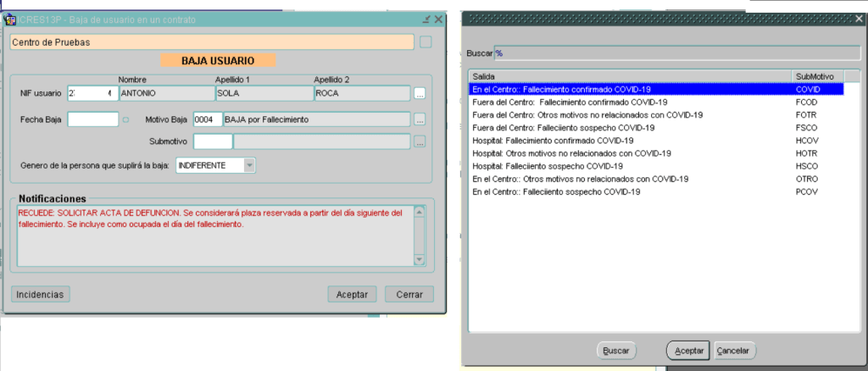Click the small calendar icon beside Fecha Baja
Image resolution: width=868 pixels, height=371 pixels.
click(x=126, y=119)
